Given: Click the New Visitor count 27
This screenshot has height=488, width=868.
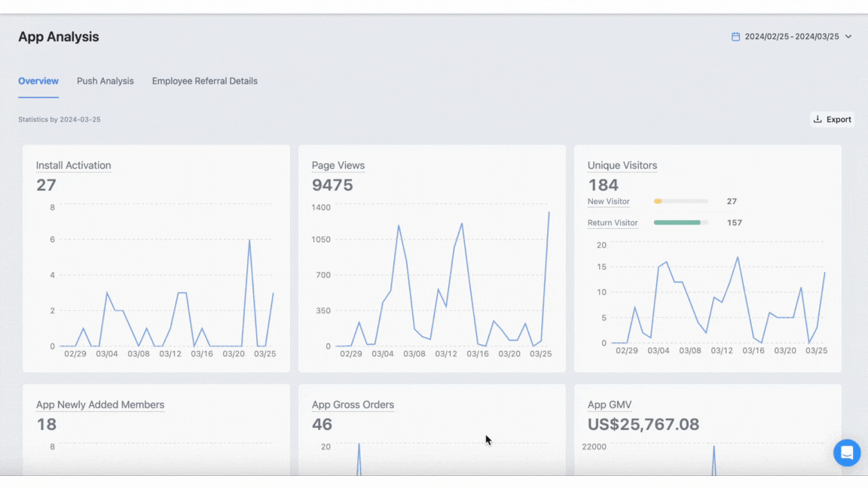Looking at the screenshot, I should [x=732, y=201].
